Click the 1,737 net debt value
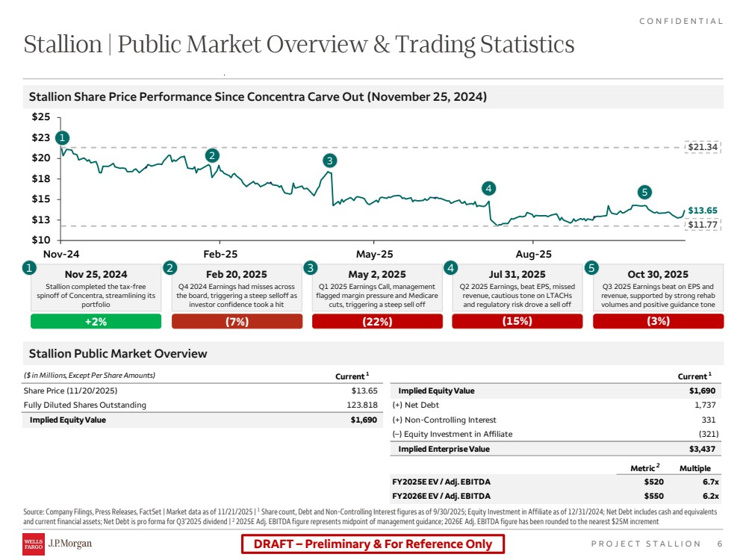The image size is (746, 560). click(705, 405)
